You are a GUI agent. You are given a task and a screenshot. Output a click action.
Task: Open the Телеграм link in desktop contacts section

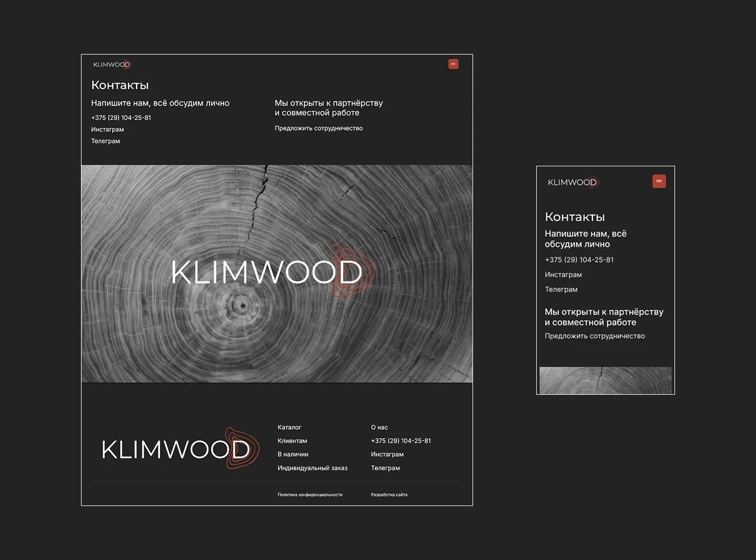click(105, 141)
